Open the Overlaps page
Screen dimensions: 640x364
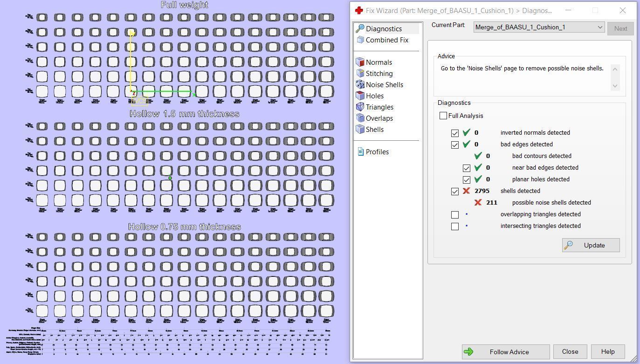pos(379,118)
